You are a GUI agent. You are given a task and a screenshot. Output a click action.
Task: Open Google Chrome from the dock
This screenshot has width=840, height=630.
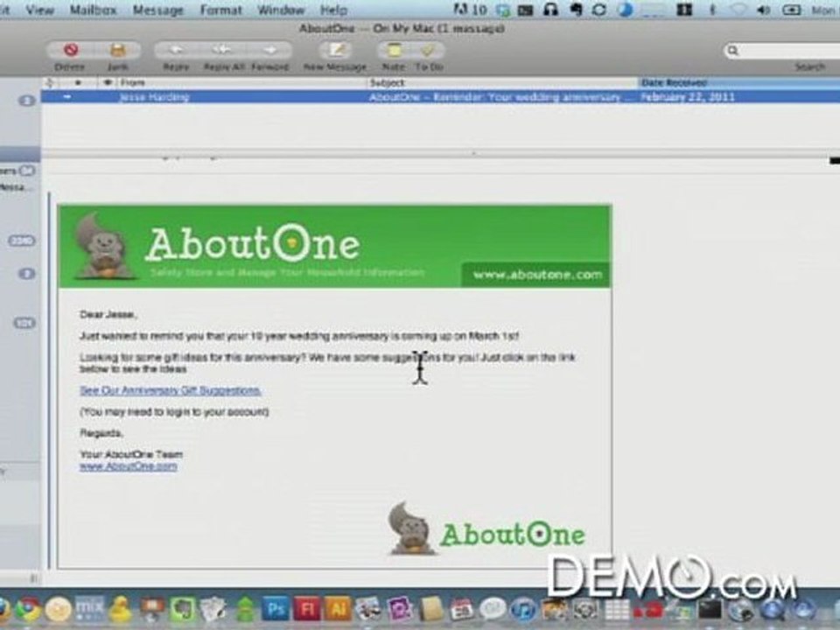click(x=27, y=610)
